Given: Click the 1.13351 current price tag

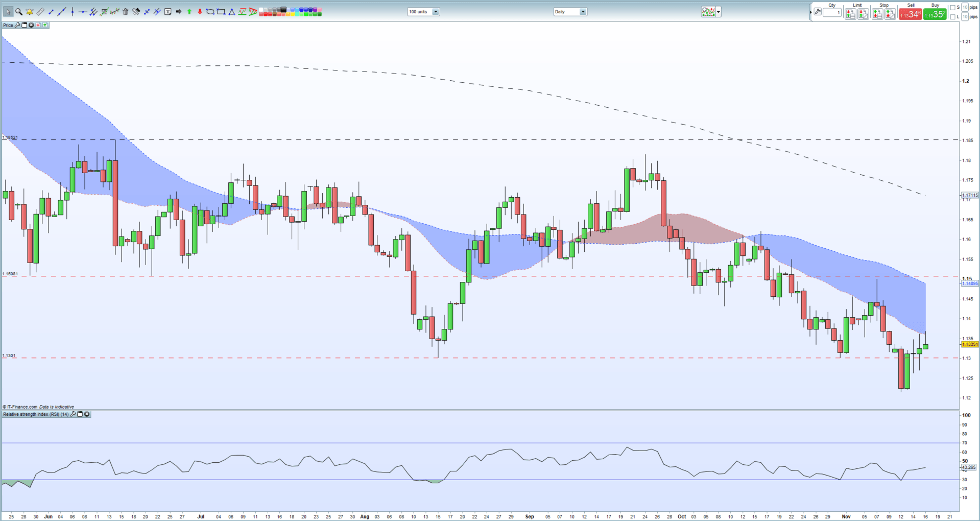Looking at the screenshot, I should point(970,344).
